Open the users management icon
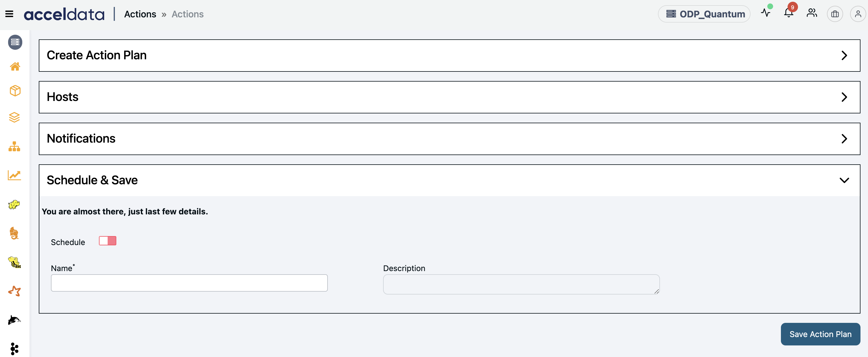The height and width of the screenshot is (357, 868). point(812,14)
